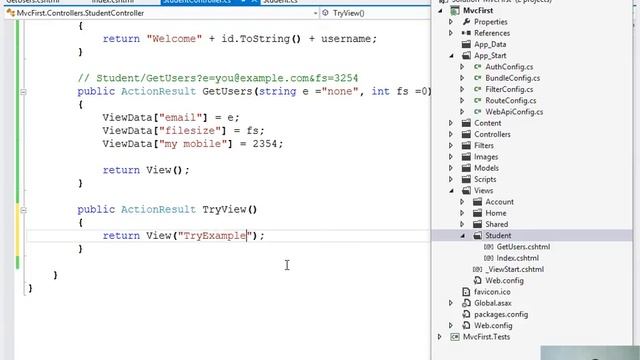
Task: Select the packages.config label
Action: [x=501, y=314]
